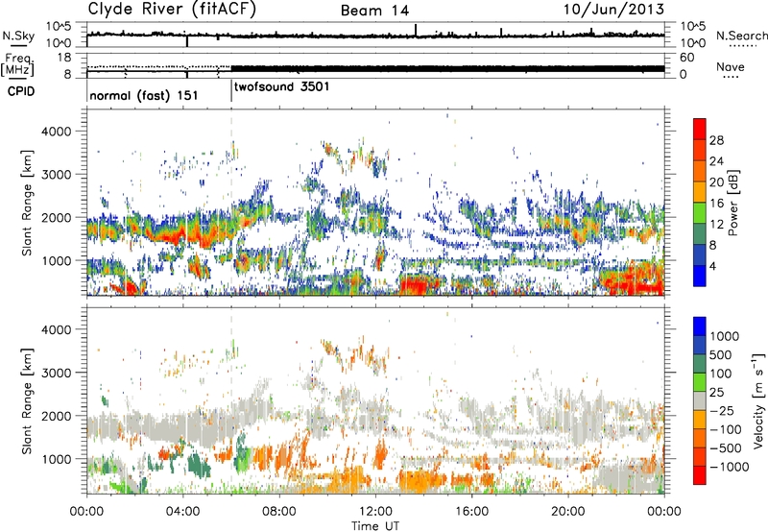
Task: Click the 'CPID' label
Action: (x=21, y=91)
